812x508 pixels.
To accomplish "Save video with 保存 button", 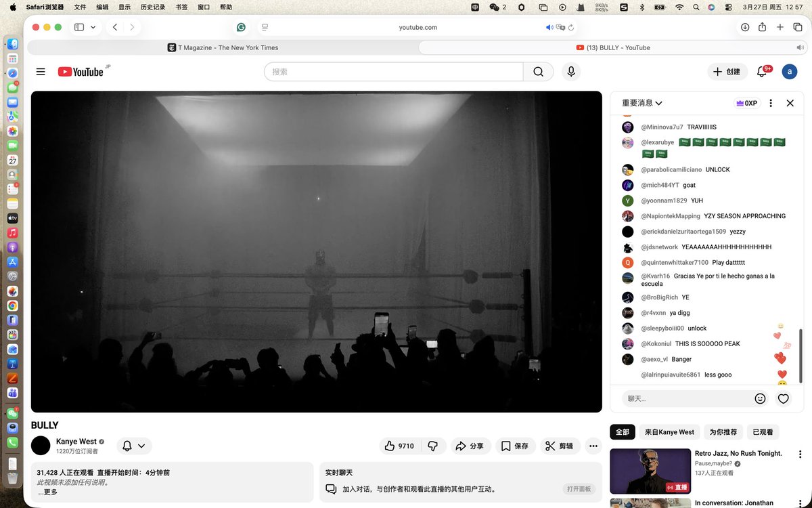I will pos(515,446).
